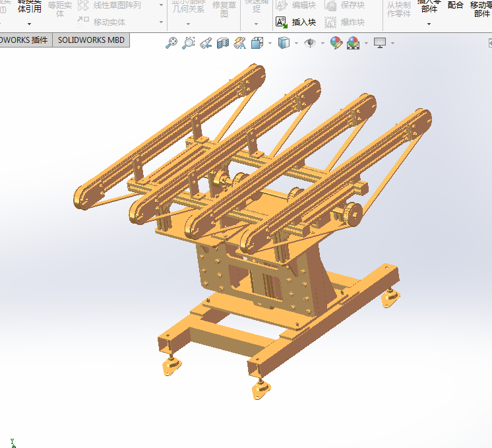This screenshot has height=448, width=492.
Task: Click the 保存块 label text
Action: pos(353,5)
